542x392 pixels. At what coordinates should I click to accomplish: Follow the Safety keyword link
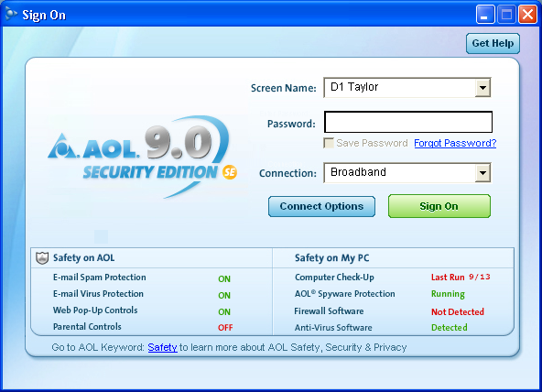click(162, 347)
